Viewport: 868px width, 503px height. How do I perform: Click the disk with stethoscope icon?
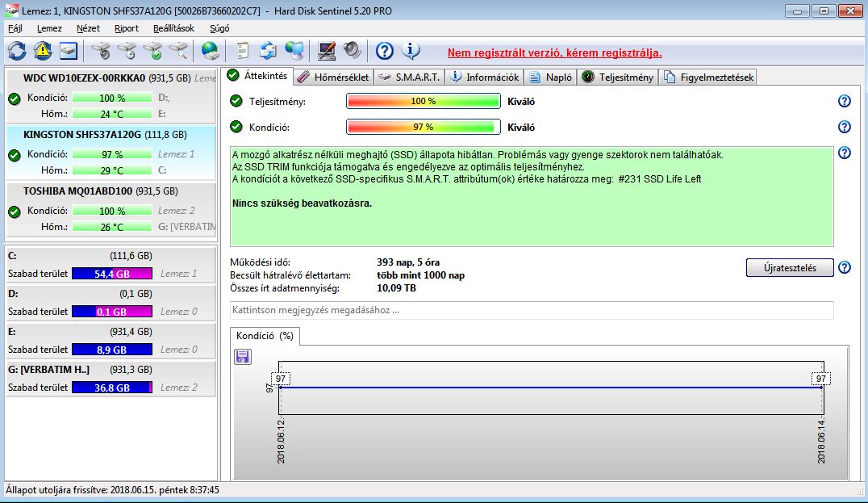[x=101, y=51]
